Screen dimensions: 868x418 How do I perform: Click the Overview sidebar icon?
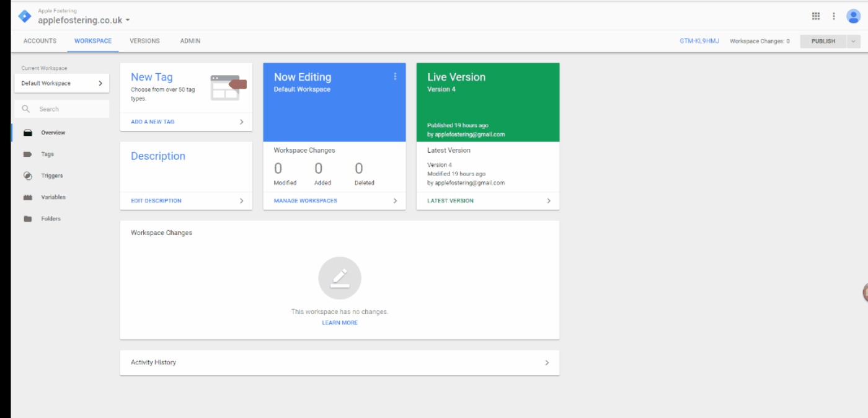click(28, 133)
